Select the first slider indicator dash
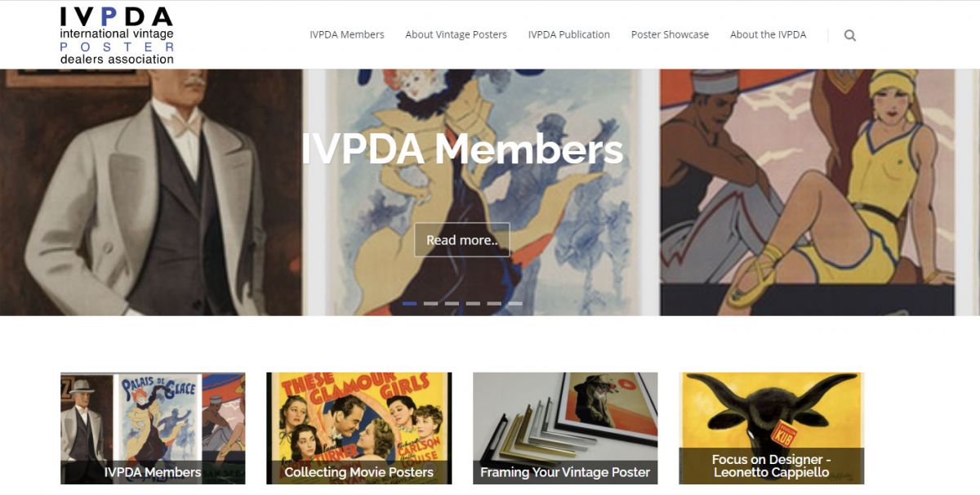 [x=409, y=303]
